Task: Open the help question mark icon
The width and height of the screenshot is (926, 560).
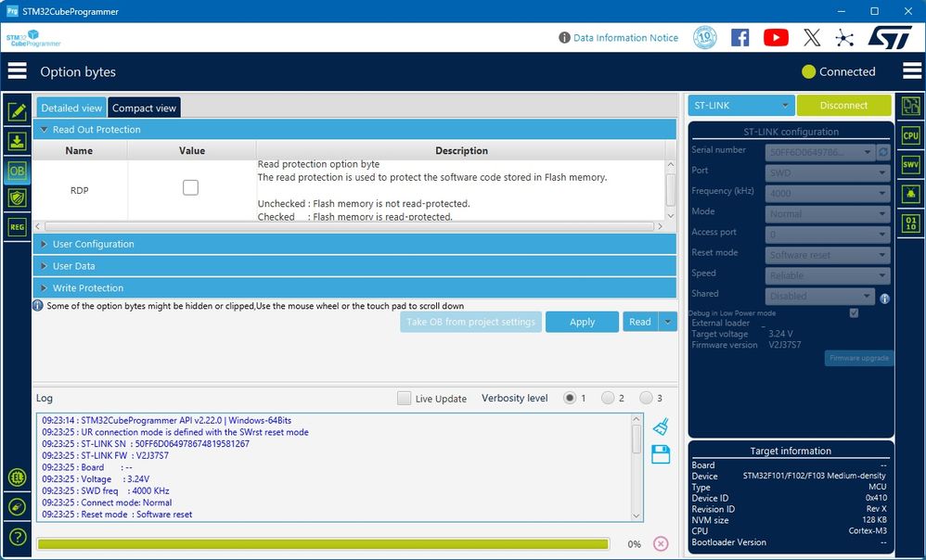Action: click(17, 537)
